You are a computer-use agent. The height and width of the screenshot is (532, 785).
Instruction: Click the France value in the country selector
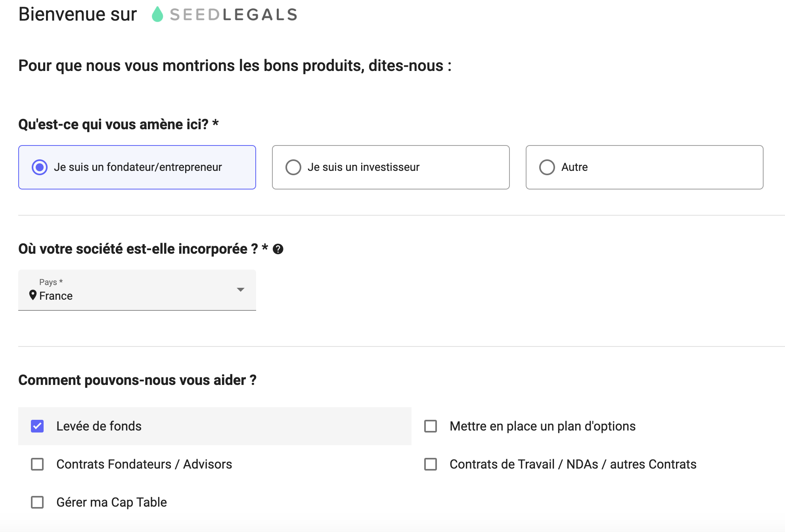point(56,296)
